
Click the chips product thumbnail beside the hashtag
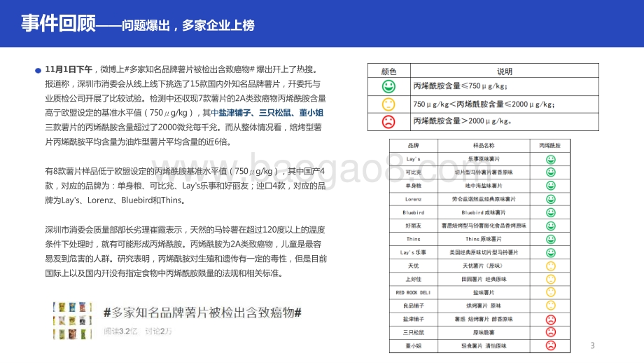click(x=72, y=321)
